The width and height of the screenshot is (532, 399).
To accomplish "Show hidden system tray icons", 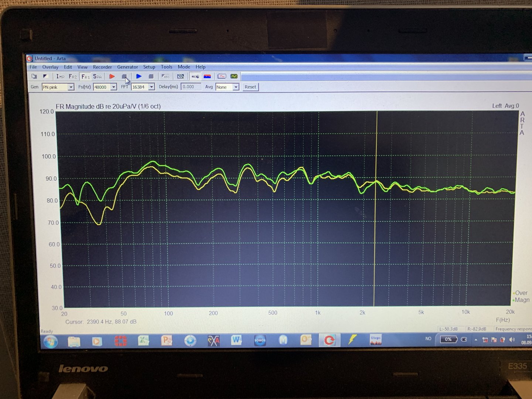I will [x=476, y=340].
